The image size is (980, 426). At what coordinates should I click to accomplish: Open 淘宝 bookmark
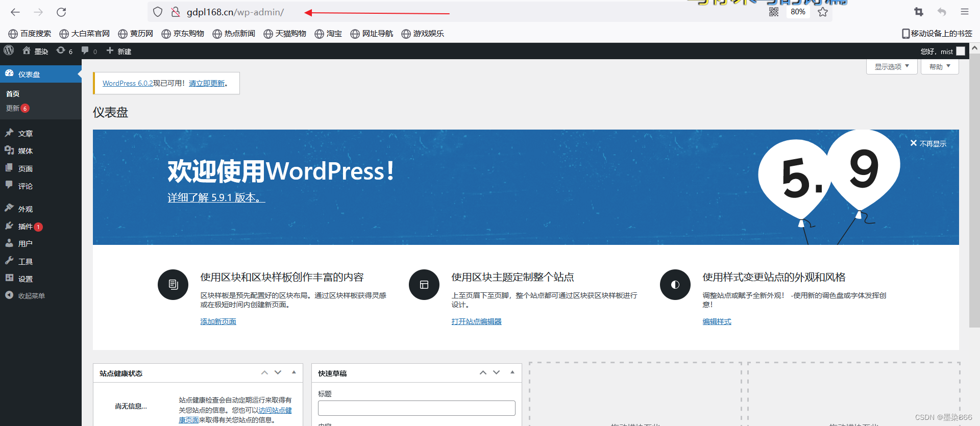[x=328, y=34]
